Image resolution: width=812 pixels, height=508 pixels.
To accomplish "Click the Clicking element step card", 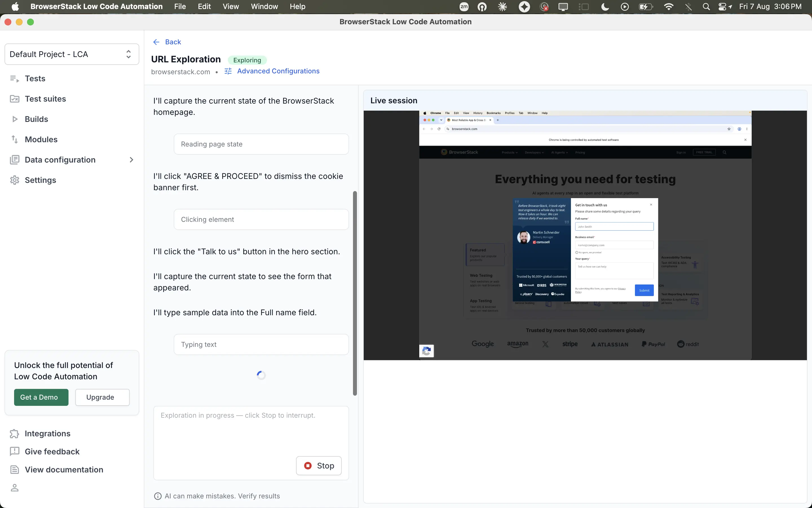I will [x=261, y=219].
